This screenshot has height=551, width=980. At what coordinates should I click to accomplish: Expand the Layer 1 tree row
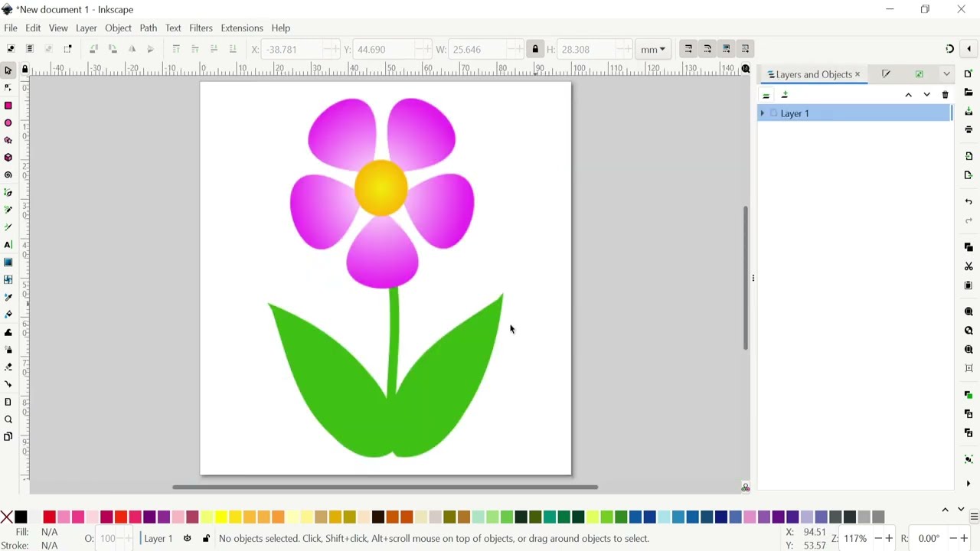(762, 113)
